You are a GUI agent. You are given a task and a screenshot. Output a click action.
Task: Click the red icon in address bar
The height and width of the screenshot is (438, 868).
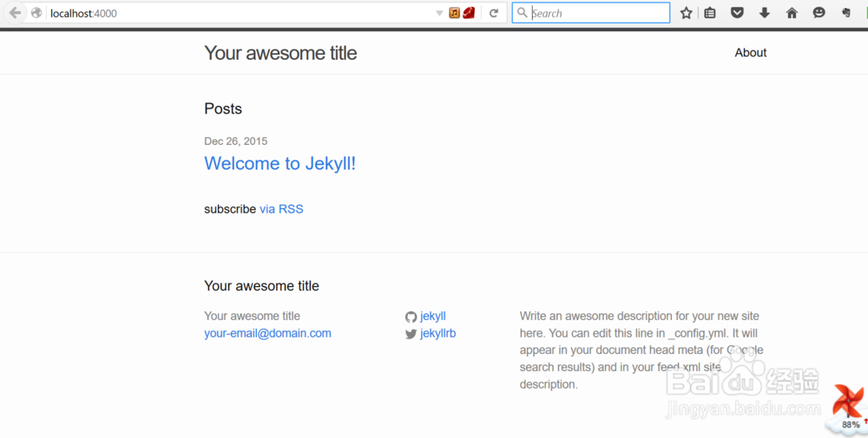tap(469, 13)
